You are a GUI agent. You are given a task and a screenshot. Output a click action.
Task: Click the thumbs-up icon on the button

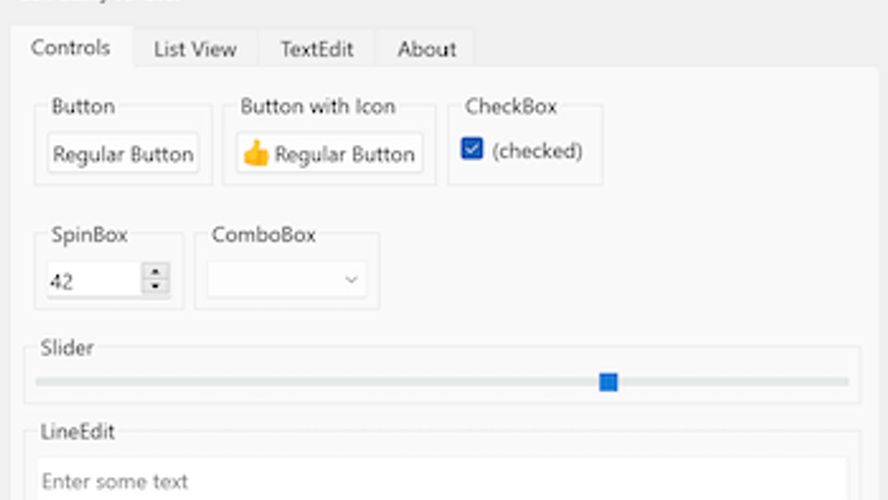(256, 154)
